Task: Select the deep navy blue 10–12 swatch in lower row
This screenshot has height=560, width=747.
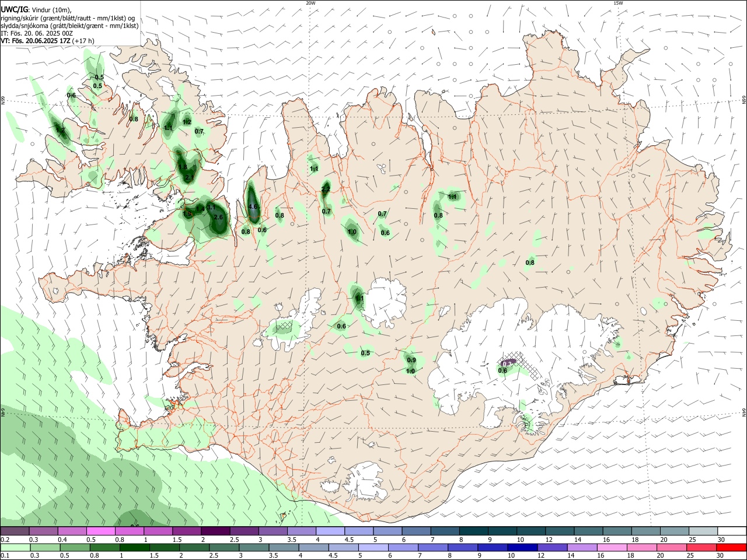Action: point(522,547)
